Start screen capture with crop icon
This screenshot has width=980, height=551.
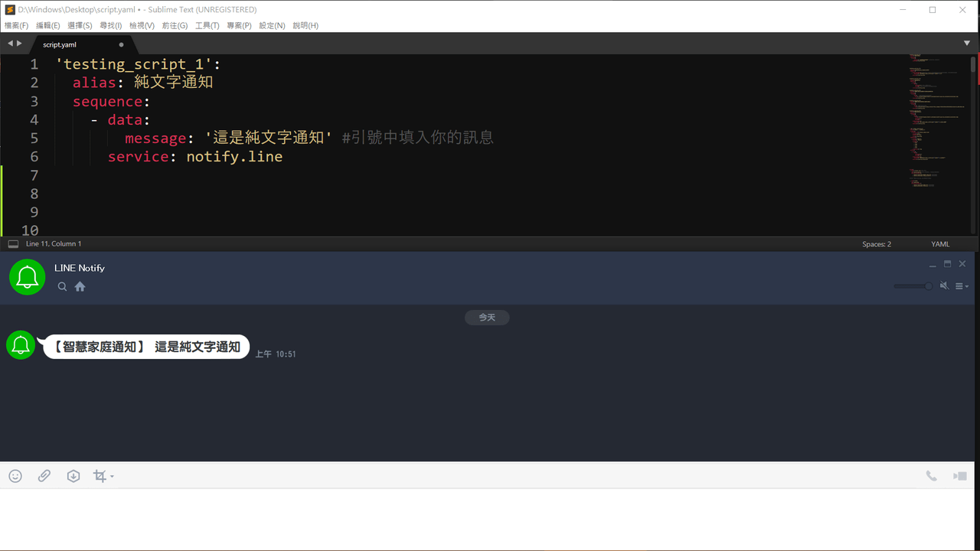click(100, 476)
